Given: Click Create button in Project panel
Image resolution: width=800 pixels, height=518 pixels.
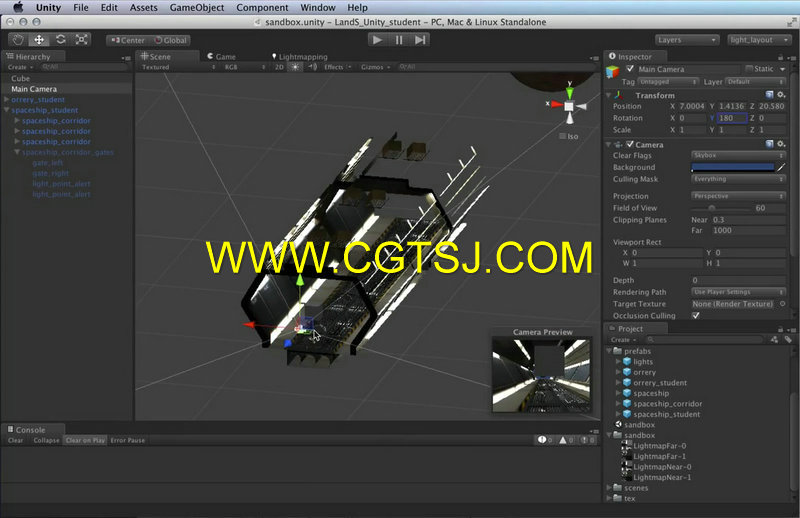Looking at the screenshot, I should 623,340.
